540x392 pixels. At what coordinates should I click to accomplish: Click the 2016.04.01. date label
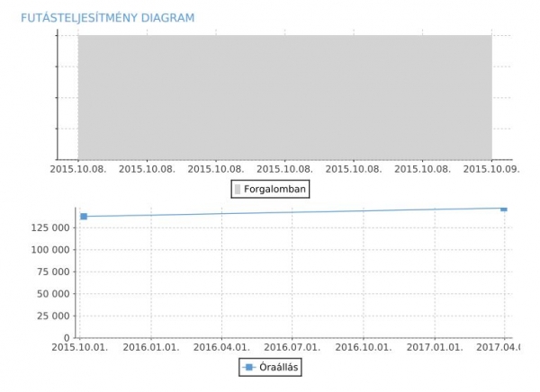(220, 346)
